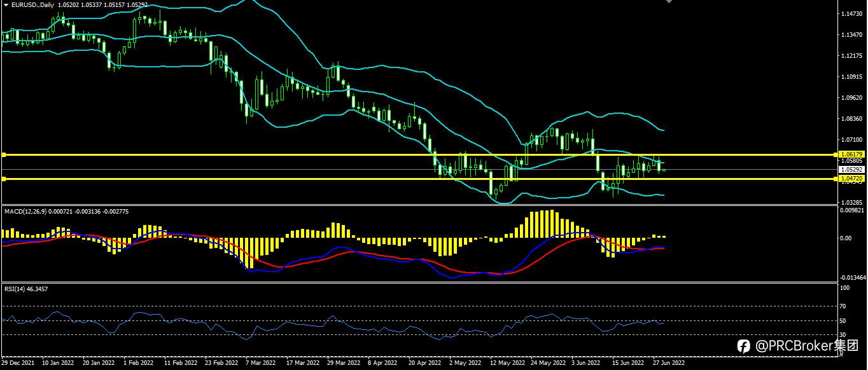The height and width of the screenshot is (370, 868).
Task: Click the RSI(14) 46.3457 indicator label
Action: pyautogui.click(x=25, y=289)
